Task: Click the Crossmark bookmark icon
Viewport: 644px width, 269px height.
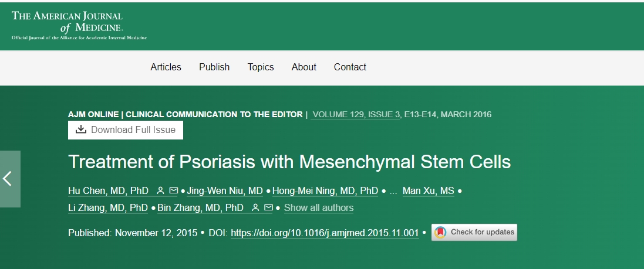Action: 440,233
